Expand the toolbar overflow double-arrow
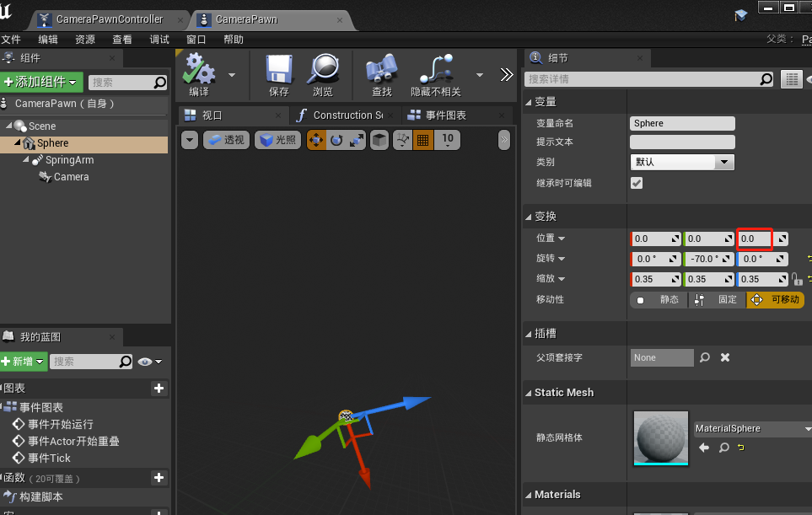This screenshot has height=515, width=812. pos(507,75)
